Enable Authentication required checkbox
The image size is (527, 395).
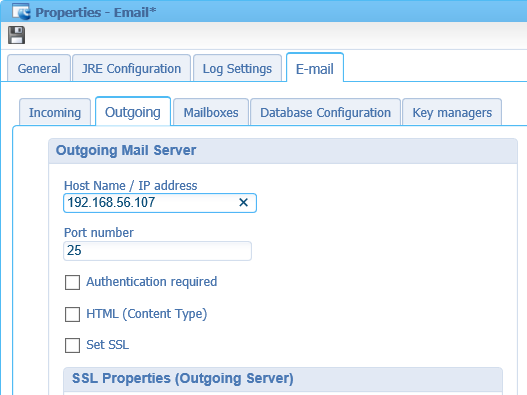point(72,282)
